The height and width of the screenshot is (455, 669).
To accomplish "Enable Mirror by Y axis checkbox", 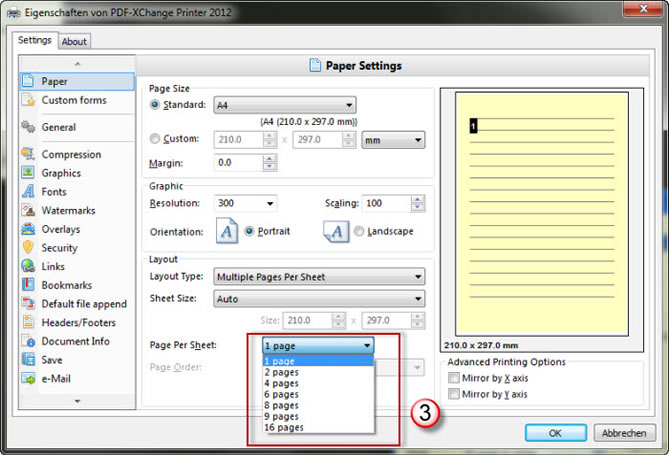I will tap(454, 394).
